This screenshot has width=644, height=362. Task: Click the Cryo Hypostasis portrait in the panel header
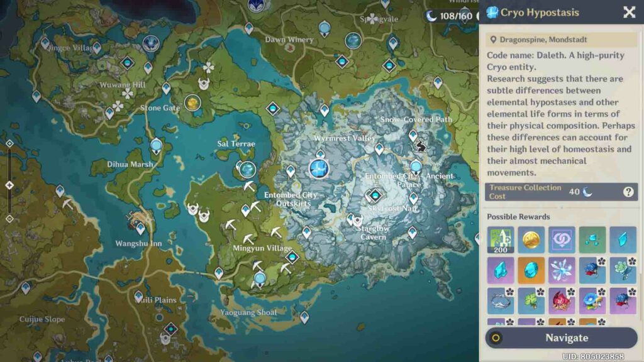click(492, 12)
